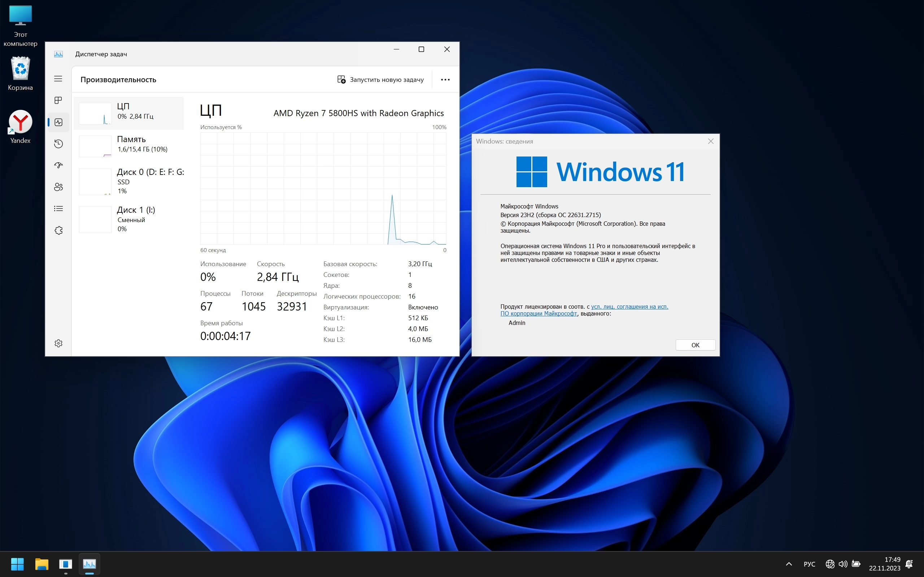Click the CPU usage graph
This screenshot has width=924, height=577.
click(x=323, y=189)
